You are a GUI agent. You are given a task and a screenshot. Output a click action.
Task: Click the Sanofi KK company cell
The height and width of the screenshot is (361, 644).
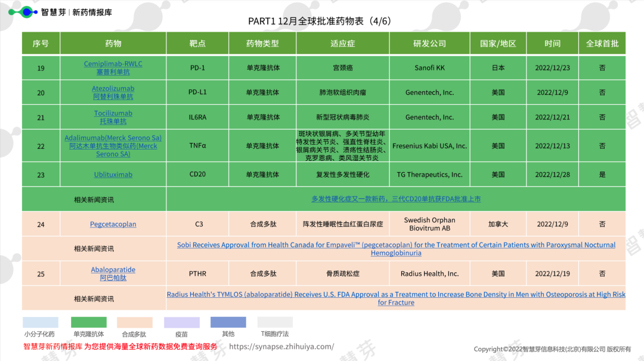(429, 68)
